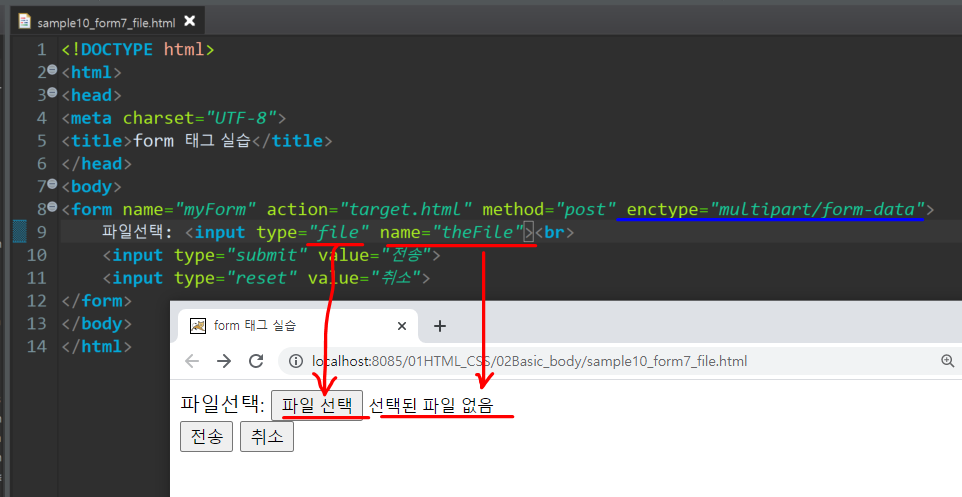This screenshot has height=497, width=962.
Task: Click the browser's forward arrow
Action: tap(224, 361)
